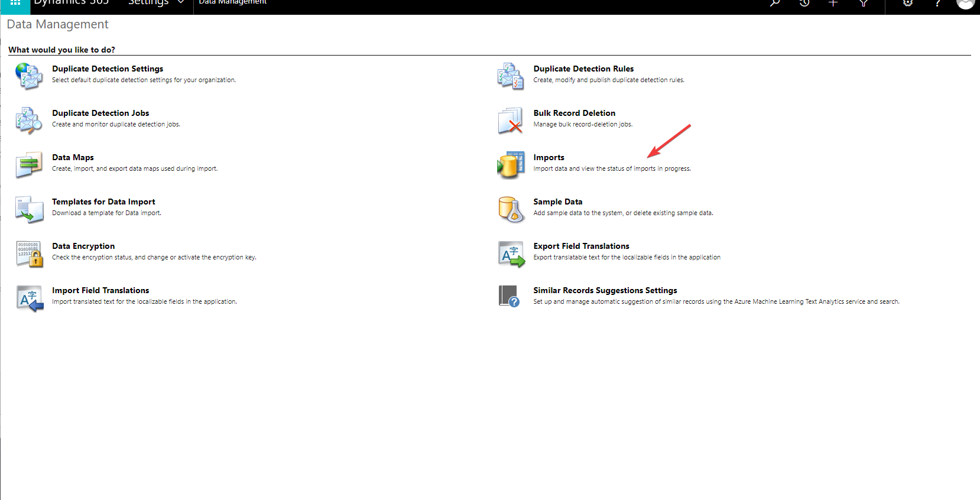This screenshot has height=500, width=980.
Task: Go to Dynamics 365 home
Action: 71,3
